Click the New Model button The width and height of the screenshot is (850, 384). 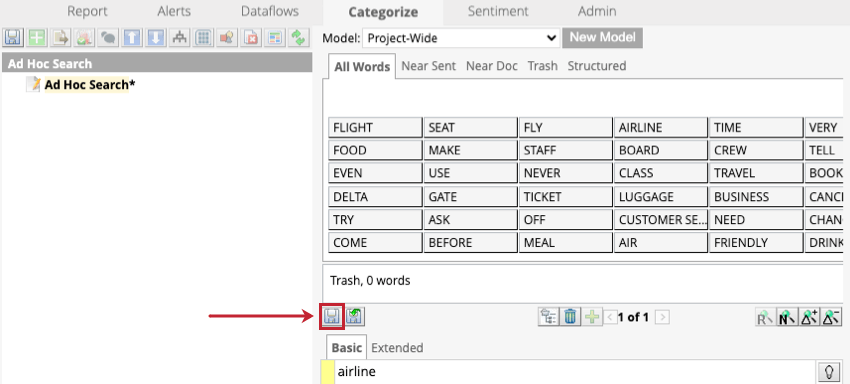[602, 37]
